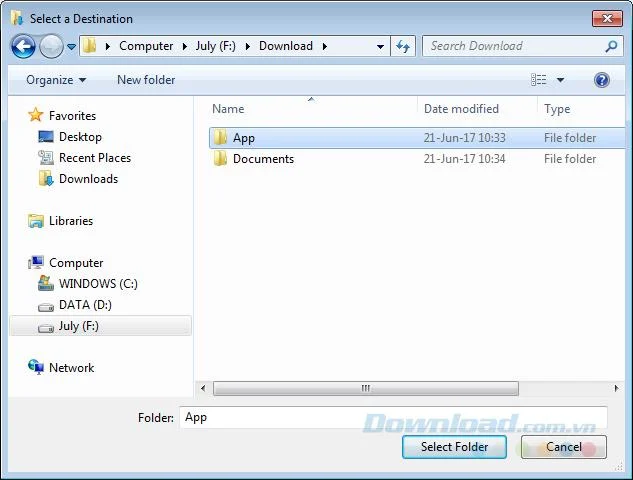Open the Organize menu
The height and width of the screenshot is (480, 633).
coord(56,80)
